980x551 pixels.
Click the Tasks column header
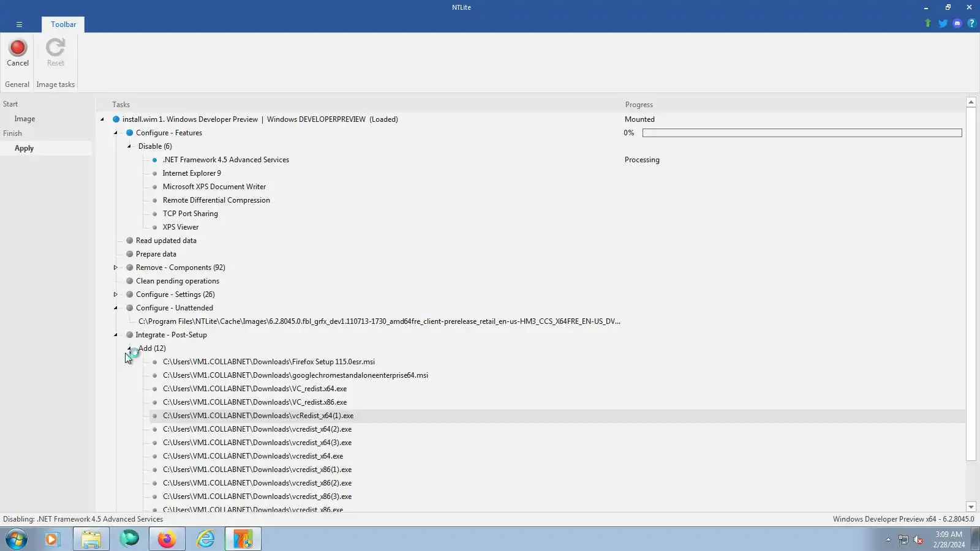121,105
